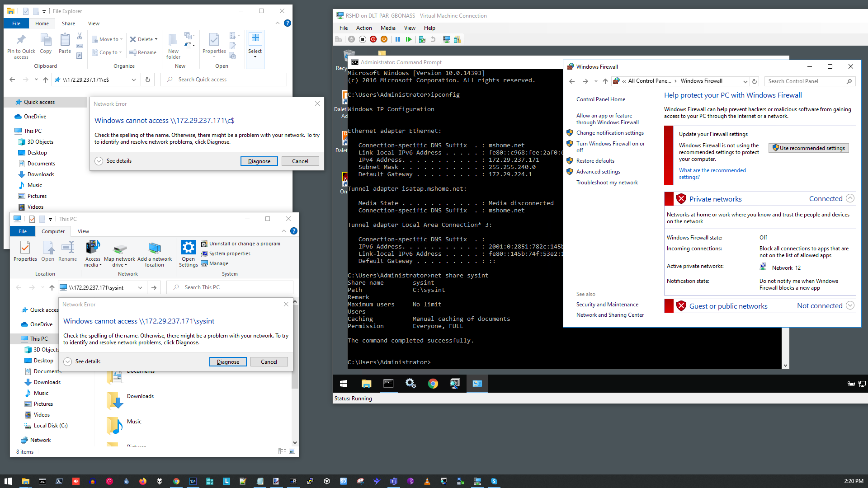Open Firefox from the host taskbar
Viewport: 868px width, 488px height.
(143, 481)
